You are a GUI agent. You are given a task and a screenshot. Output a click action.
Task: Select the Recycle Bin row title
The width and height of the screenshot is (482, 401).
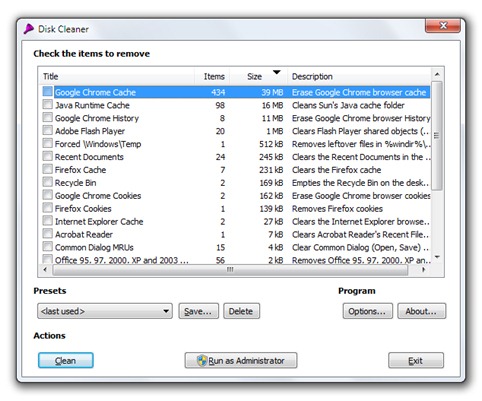coord(75,183)
